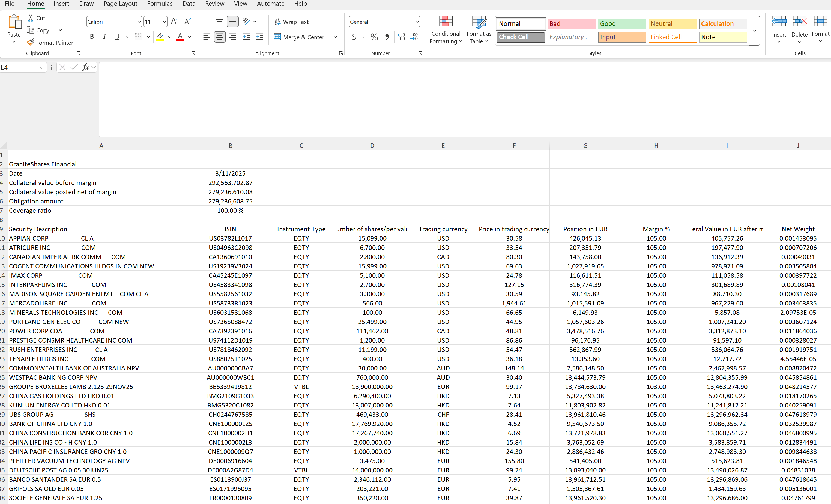Click the Increase Indent icon
This screenshot has width=831, height=504.
tap(259, 37)
